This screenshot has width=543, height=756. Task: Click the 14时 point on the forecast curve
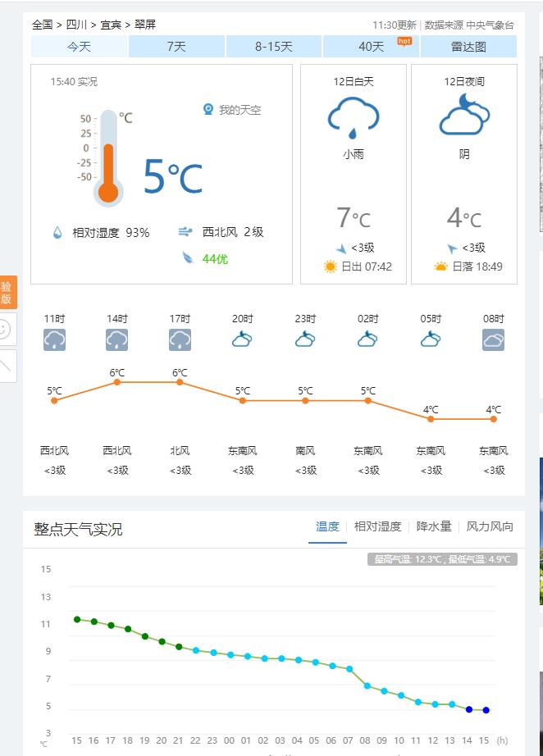(117, 382)
